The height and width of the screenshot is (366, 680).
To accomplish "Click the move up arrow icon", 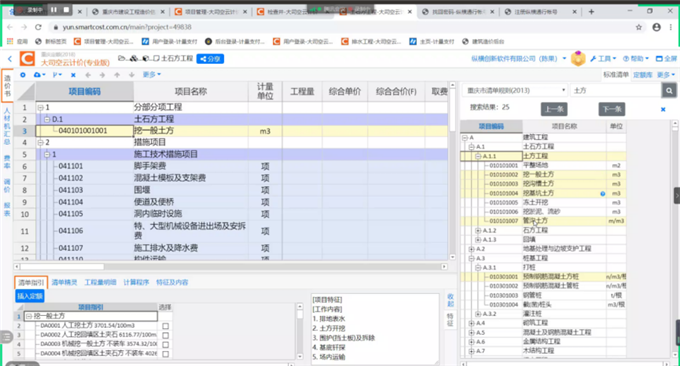I will (117, 75).
